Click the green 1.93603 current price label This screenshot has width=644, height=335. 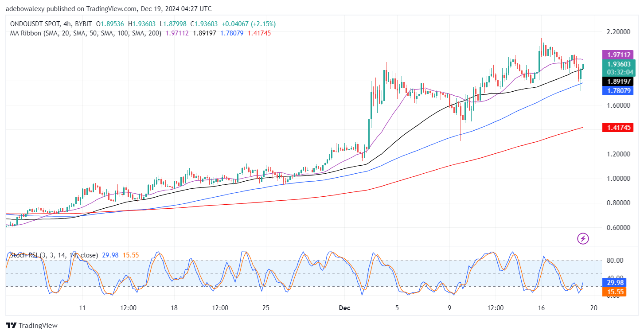pos(619,64)
